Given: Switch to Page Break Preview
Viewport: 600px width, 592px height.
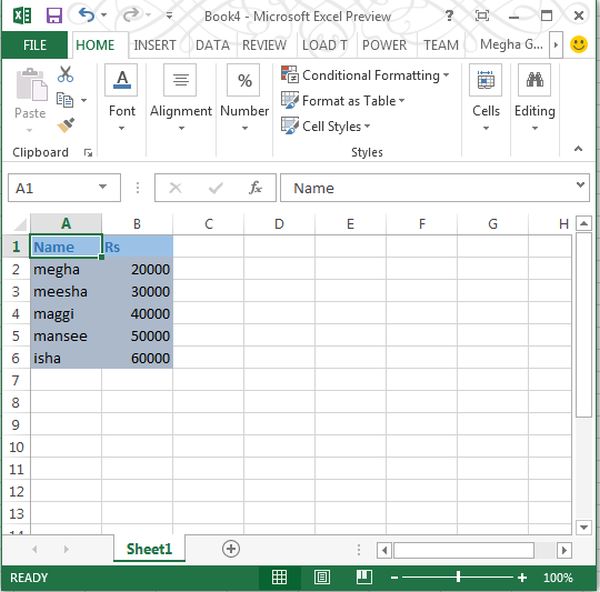Looking at the screenshot, I should click(364, 577).
